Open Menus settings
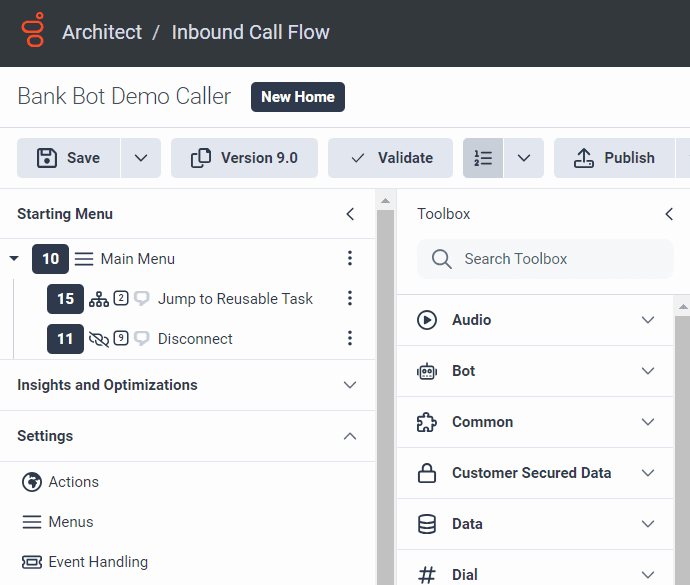The width and height of the screenshot is (690, 585). coord(70,522)
